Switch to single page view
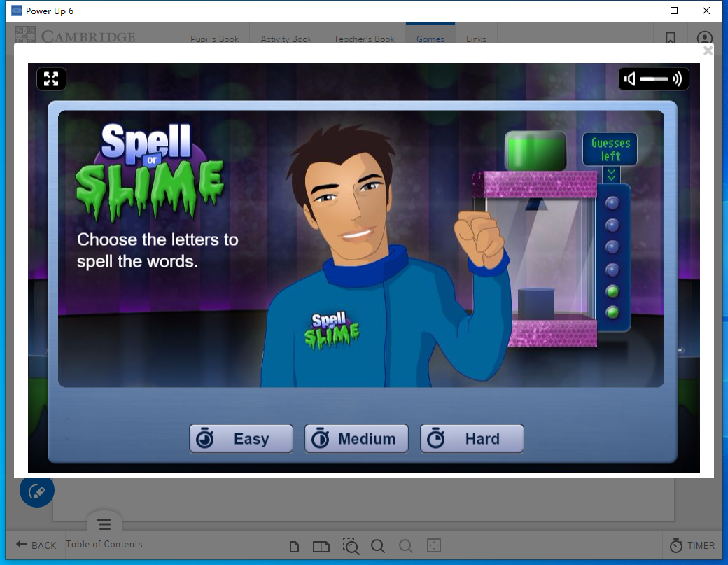728x565 pixels. click(x=295, y=546)
